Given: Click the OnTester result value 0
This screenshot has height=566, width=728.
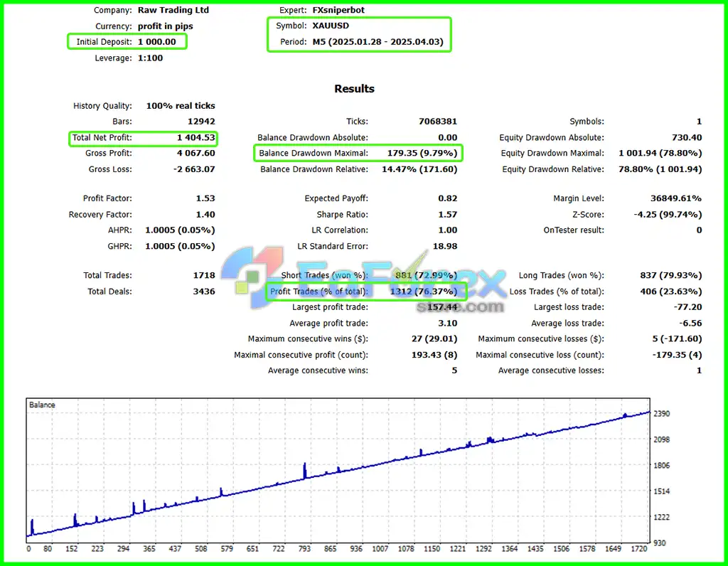Looking at the screenshot, I should 699,230.
